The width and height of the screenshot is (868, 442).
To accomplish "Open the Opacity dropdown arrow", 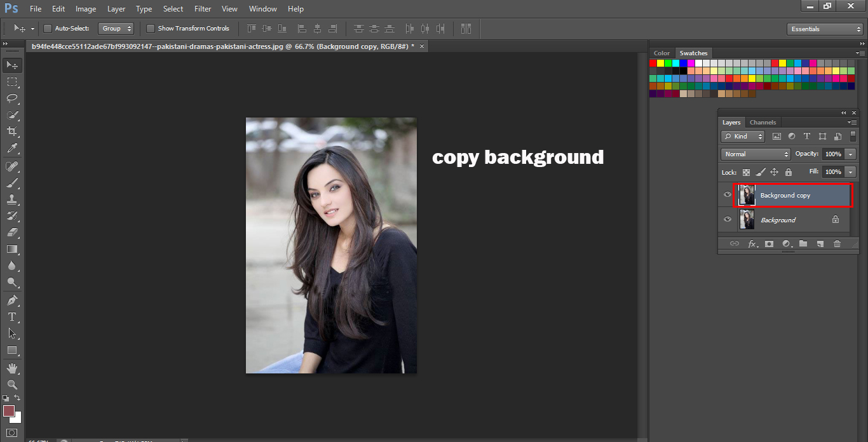I will 850,154.
